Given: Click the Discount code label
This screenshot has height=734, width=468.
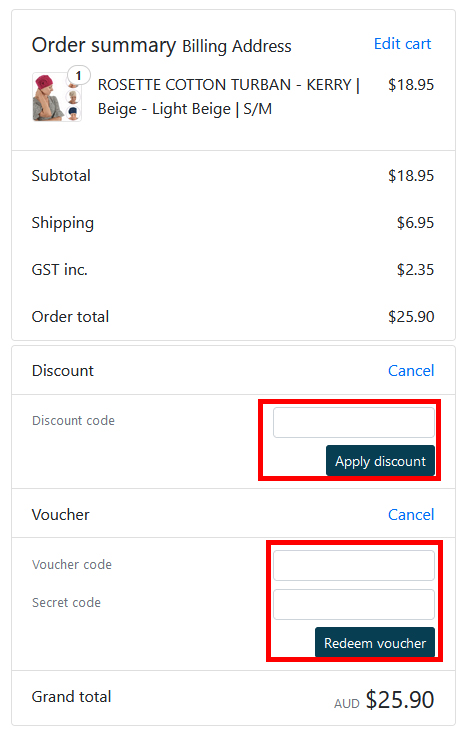Looking at the screenshot, I should tap(73, 420).
